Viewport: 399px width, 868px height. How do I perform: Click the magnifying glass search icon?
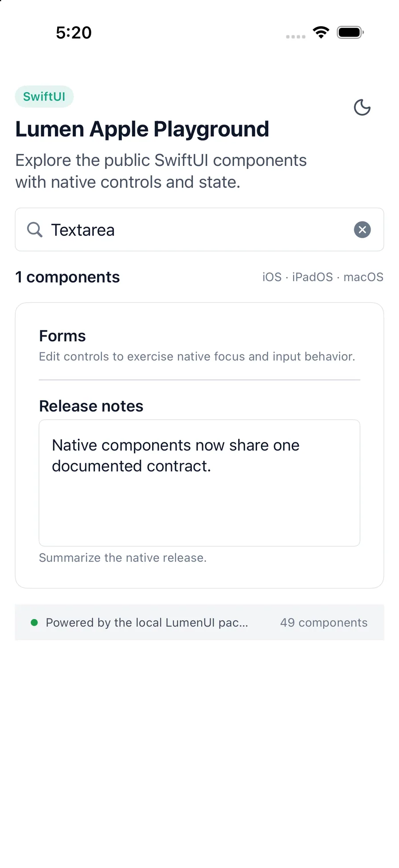click(35, 230)
